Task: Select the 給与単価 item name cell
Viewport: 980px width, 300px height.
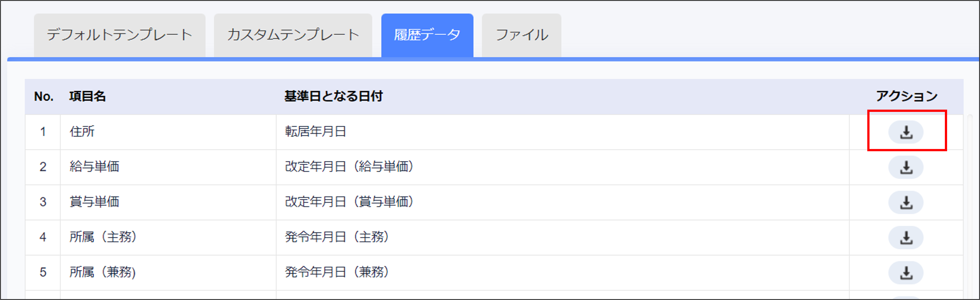Action: (x=94, y=167)
